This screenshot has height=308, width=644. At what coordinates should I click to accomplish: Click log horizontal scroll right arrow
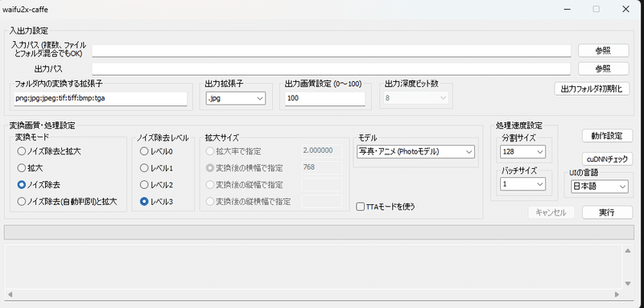click(x=617, y=294)
